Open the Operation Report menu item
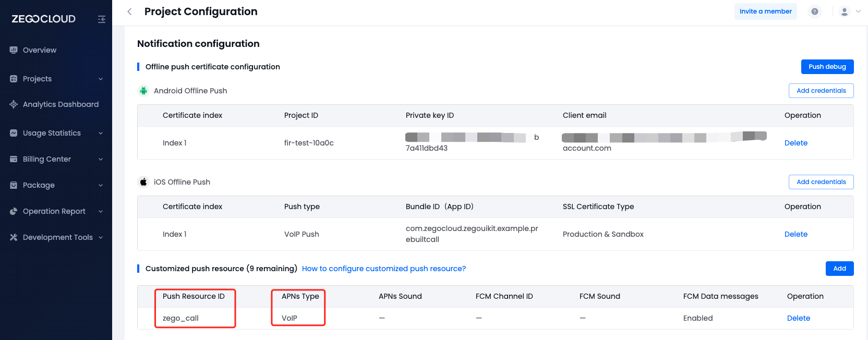Screen dimensions: 868x340 coord(54,211)
